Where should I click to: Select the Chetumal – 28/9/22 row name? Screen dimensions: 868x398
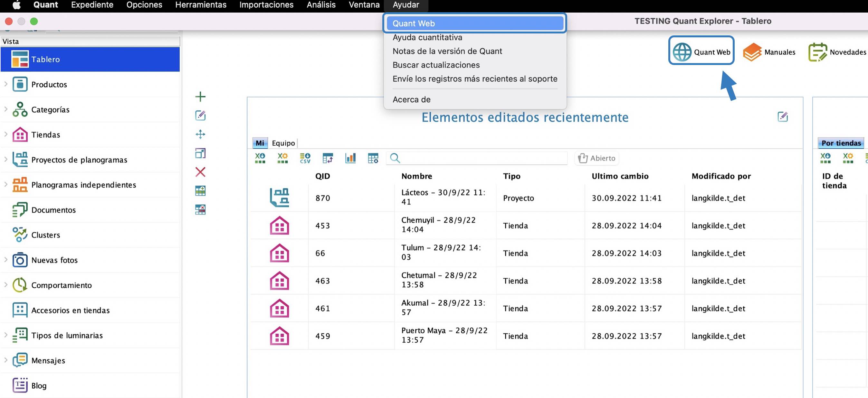439,280
